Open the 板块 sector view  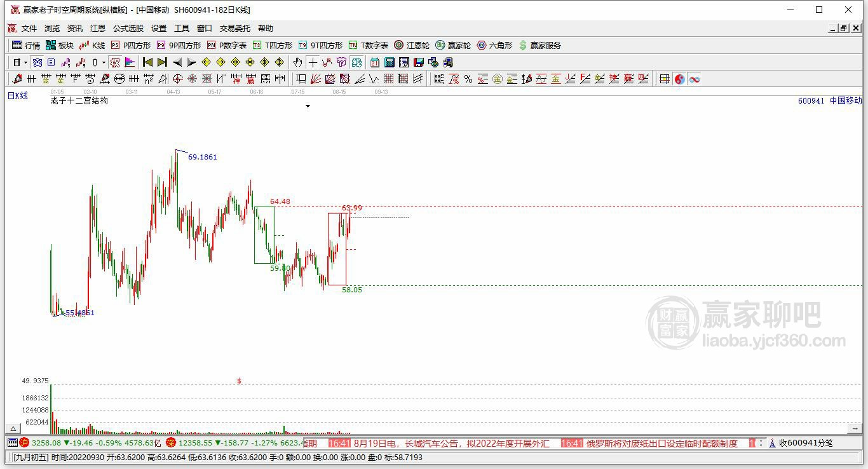coord(60,45)
